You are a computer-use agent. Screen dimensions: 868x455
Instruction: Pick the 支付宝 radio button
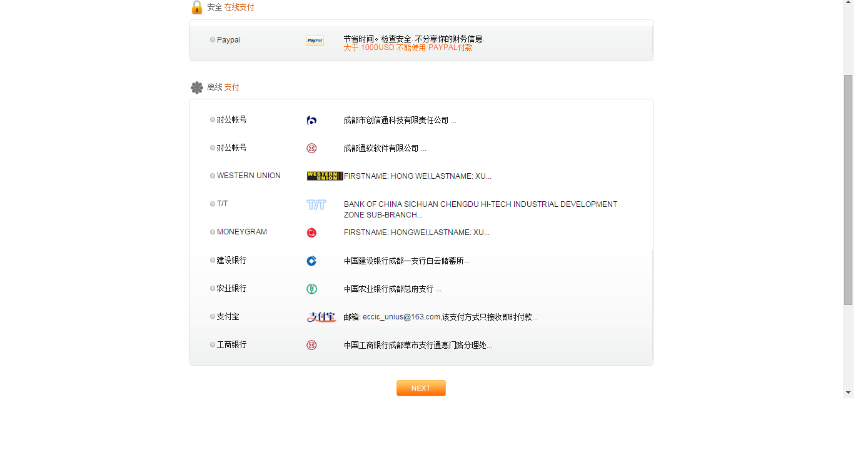213,317
